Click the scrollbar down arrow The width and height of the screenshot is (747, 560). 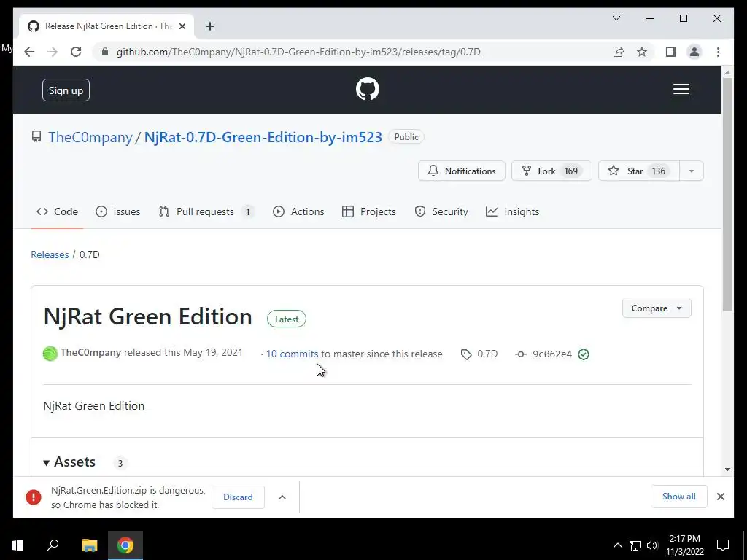pyautogui.click(x=727, y=469)
